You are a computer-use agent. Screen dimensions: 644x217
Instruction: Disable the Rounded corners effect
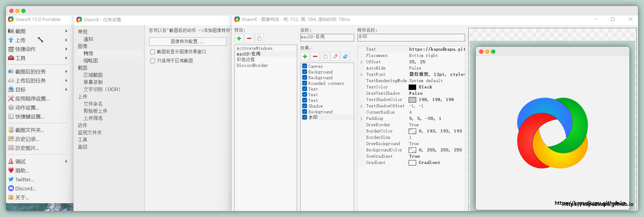pyautogui.click(x=305, y=83)
